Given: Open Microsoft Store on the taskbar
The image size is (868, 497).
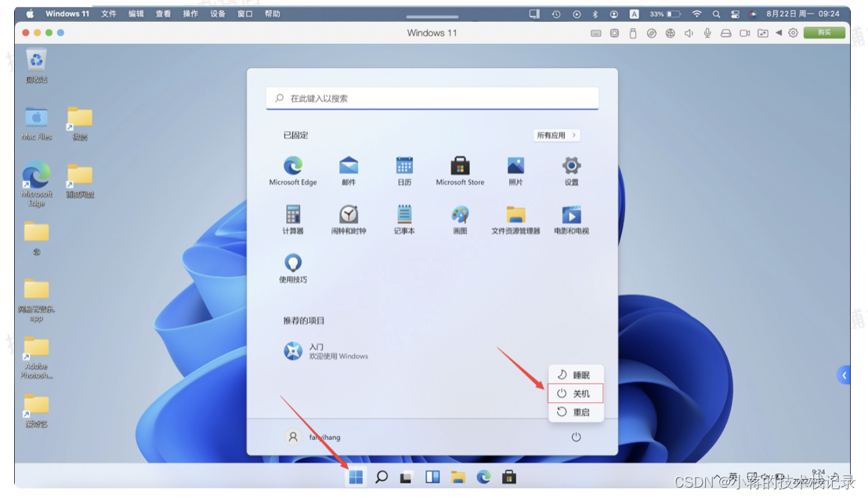Looking at the screenshot, I should point(509,477).
